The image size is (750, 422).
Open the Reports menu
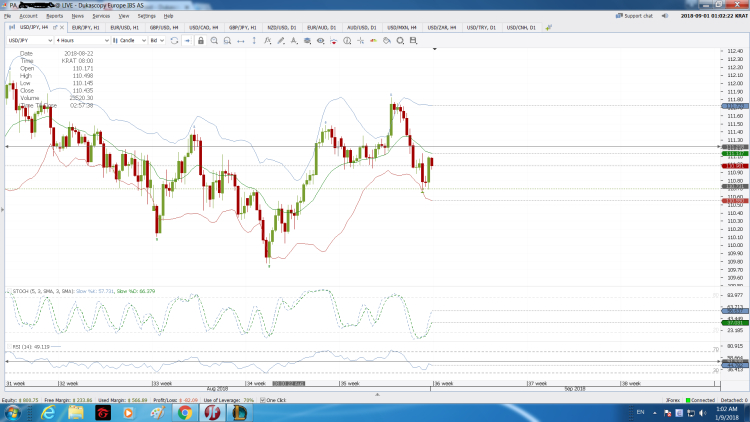pos(55,16)
